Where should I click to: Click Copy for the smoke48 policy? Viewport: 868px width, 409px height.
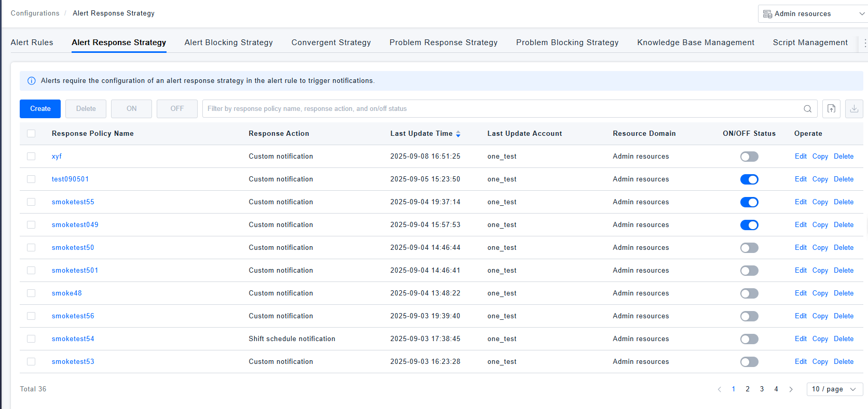pos(820,293)
